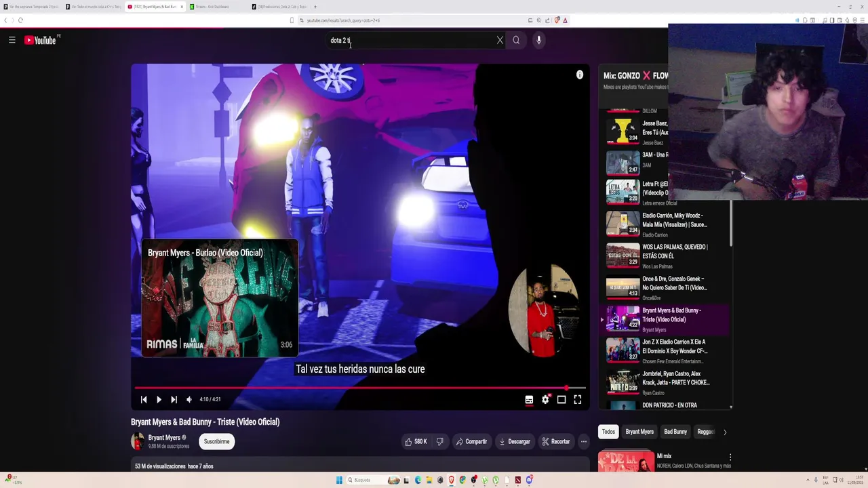Click the Recortar clip button
The image size is (868, 488).
pos(555,441)
